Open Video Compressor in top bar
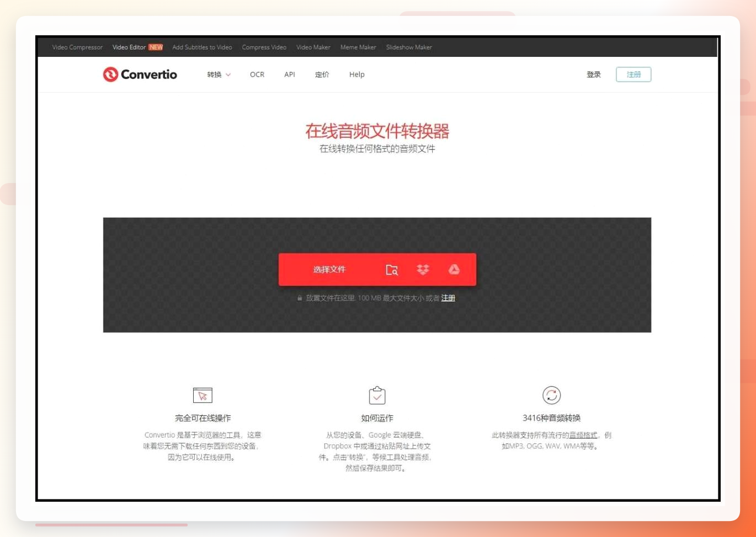The width and height of the screenshot is (756, 537). tap(77, 47)
